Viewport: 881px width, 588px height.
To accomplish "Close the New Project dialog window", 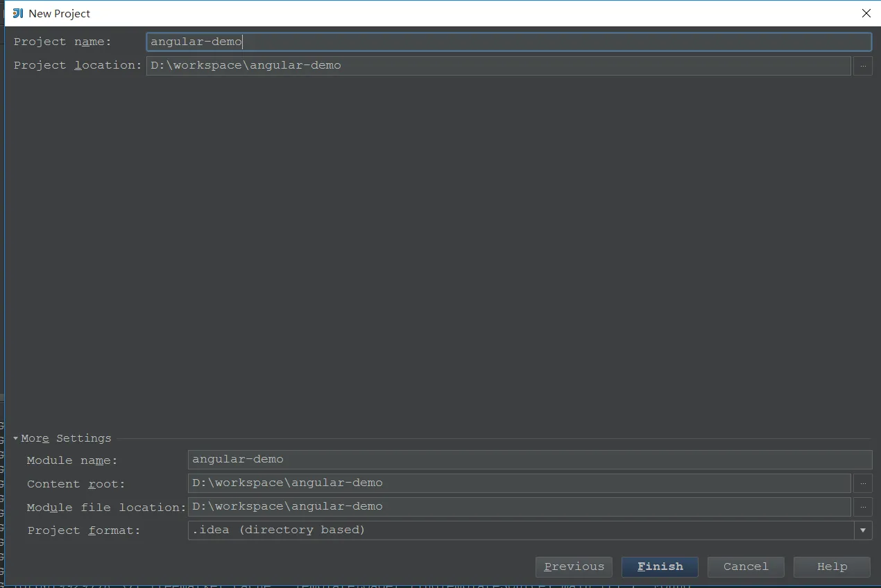I will point(866,13).
